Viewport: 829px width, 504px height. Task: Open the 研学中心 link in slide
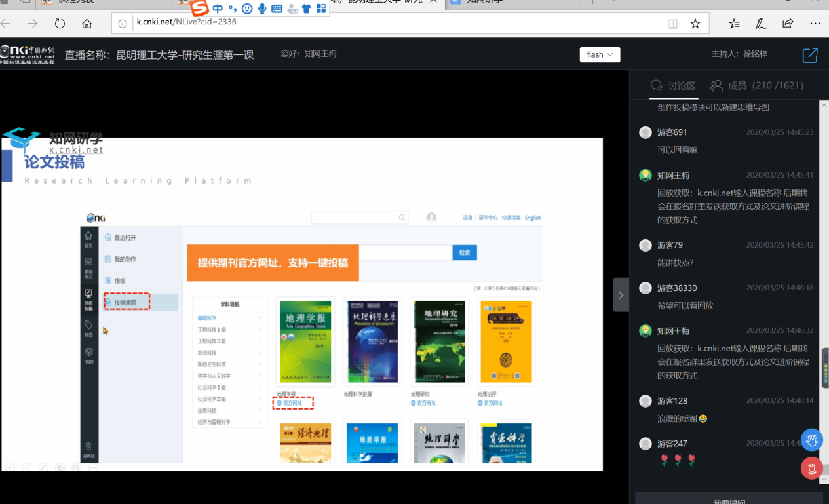488,218
